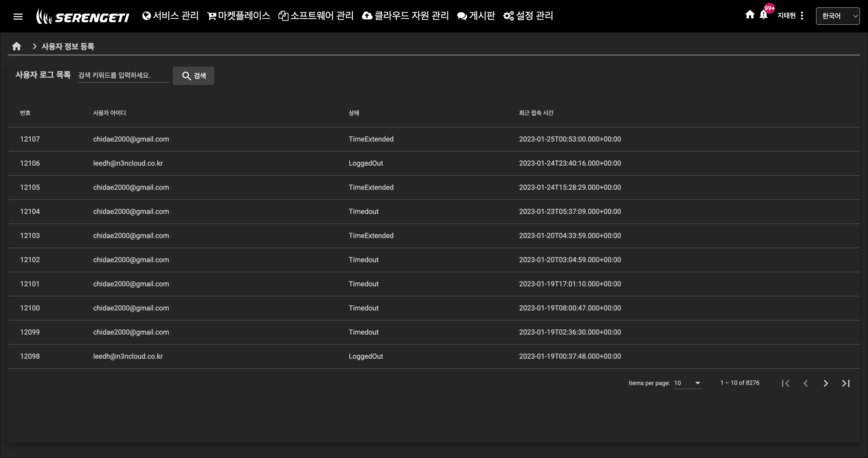Open the 설정 관리 menu
The height and width of the screenshot is (458, 868).
pyautogui.click(x=528, y=16)
